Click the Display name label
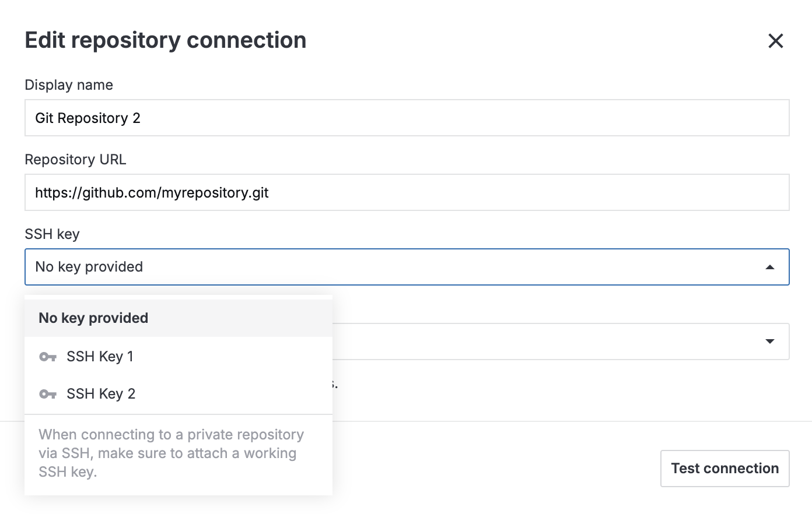The height and width of the screenshot is (514, 812). pyautogui.click(x=68, y=85)
